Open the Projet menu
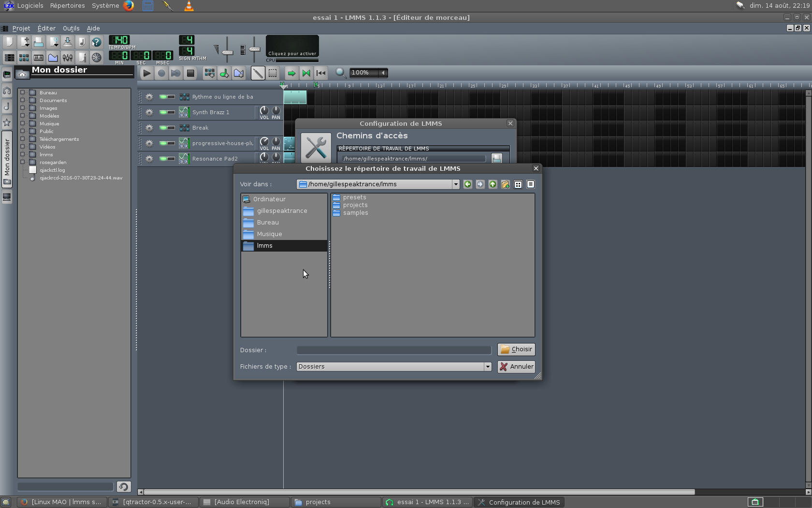The height and width of the screenshot is (508, 812). 21,29
